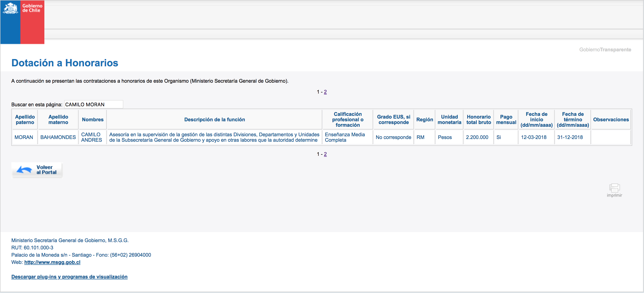This screenshot has width=644, height=293.
Task: Click Descripción de la función header
Action: click(214, 120)
